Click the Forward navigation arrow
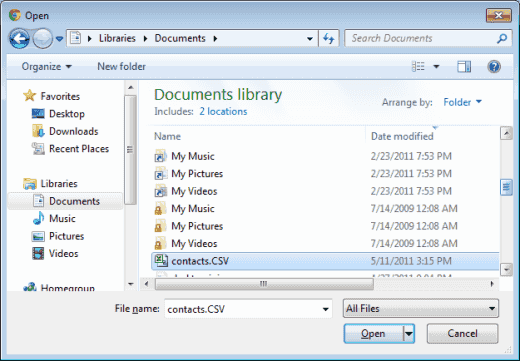The image size is (520, 361). point(43,38)
